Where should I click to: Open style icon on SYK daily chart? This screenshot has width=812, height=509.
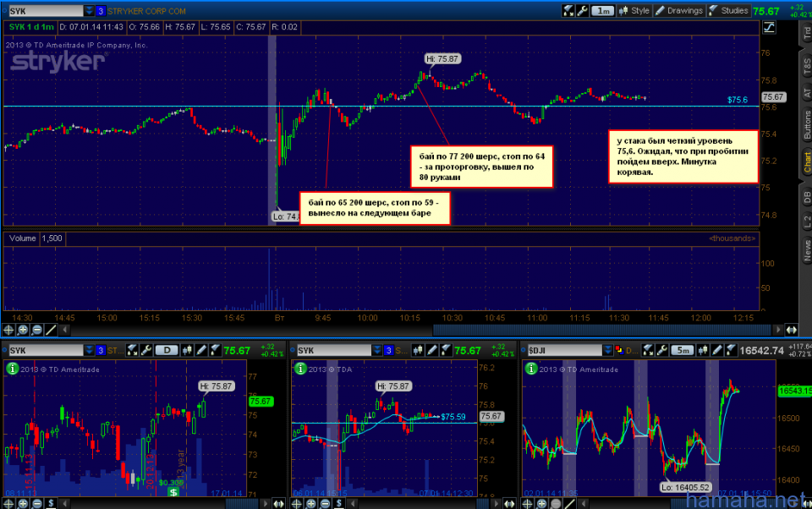pos(187,351)
